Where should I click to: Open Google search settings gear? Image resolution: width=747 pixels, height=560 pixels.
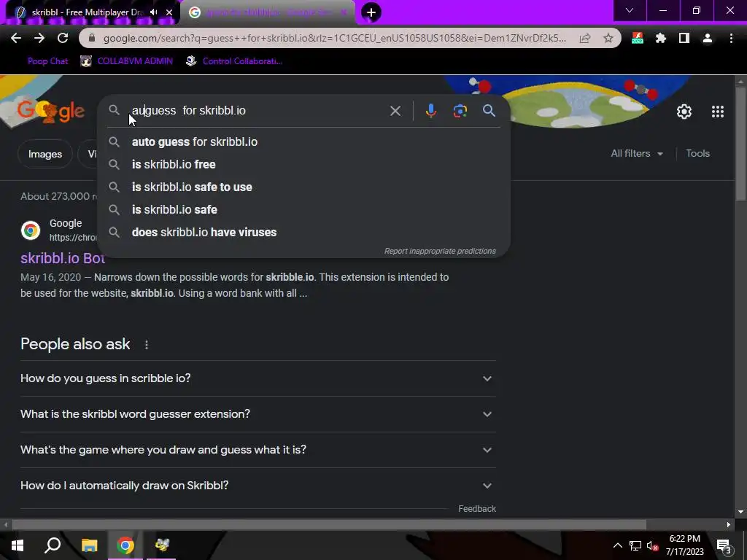(x=684, y=112)
